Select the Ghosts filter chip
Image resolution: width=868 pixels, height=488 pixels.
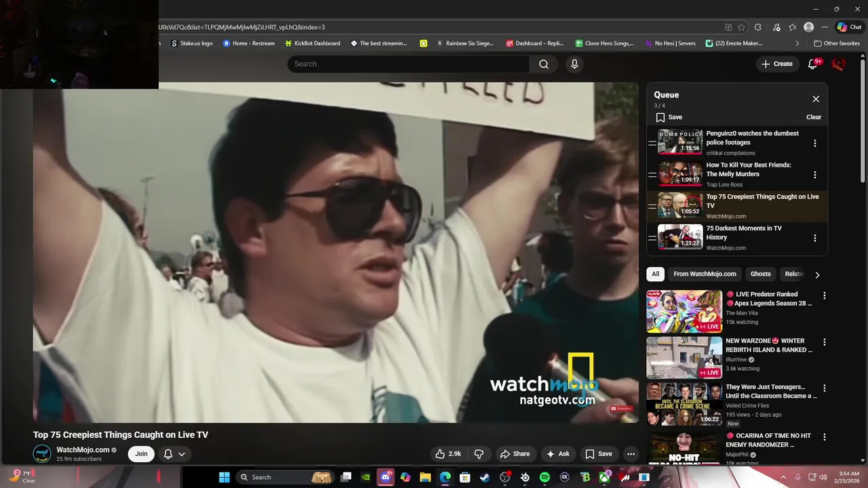click(x=760, y=274)
